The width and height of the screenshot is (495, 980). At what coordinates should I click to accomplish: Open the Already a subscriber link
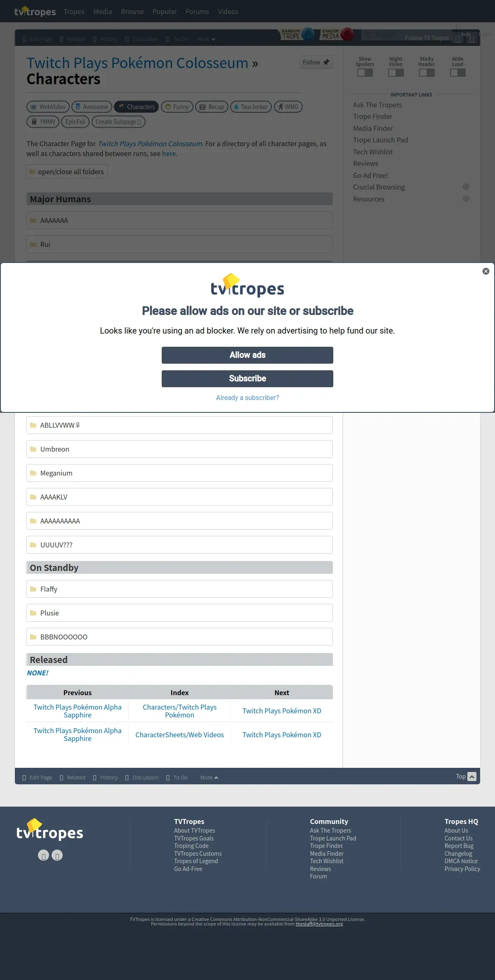click(x=247, y=398)
